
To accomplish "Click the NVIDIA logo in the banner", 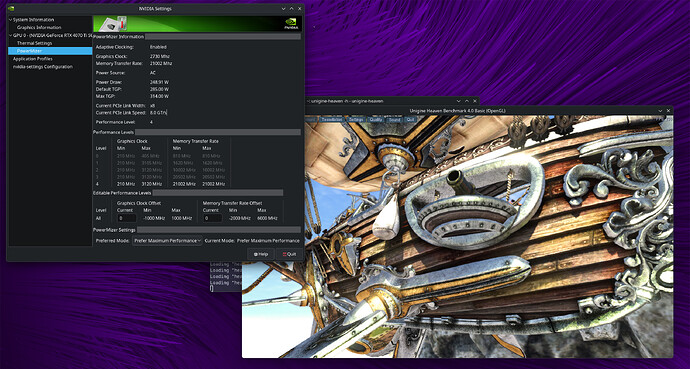I will point(291,23).
